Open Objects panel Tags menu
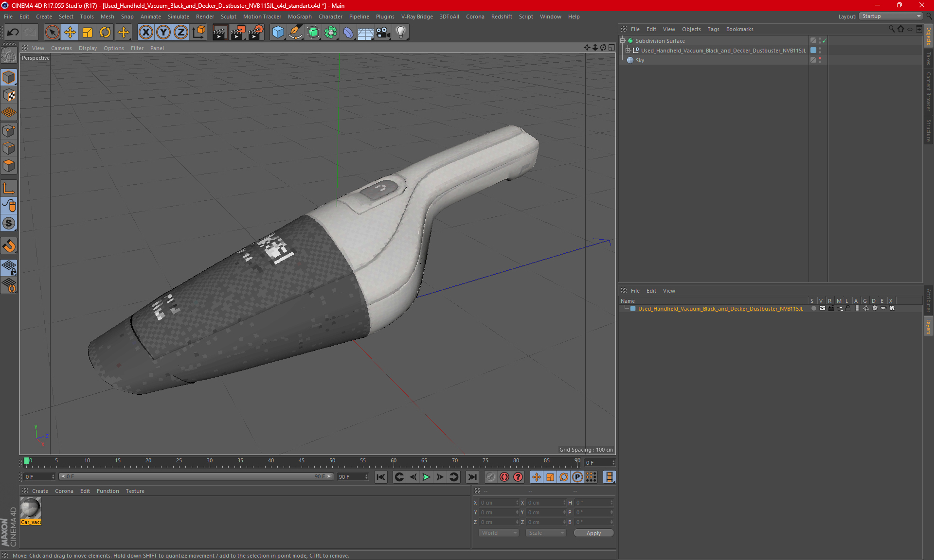 tap(713, 29)
